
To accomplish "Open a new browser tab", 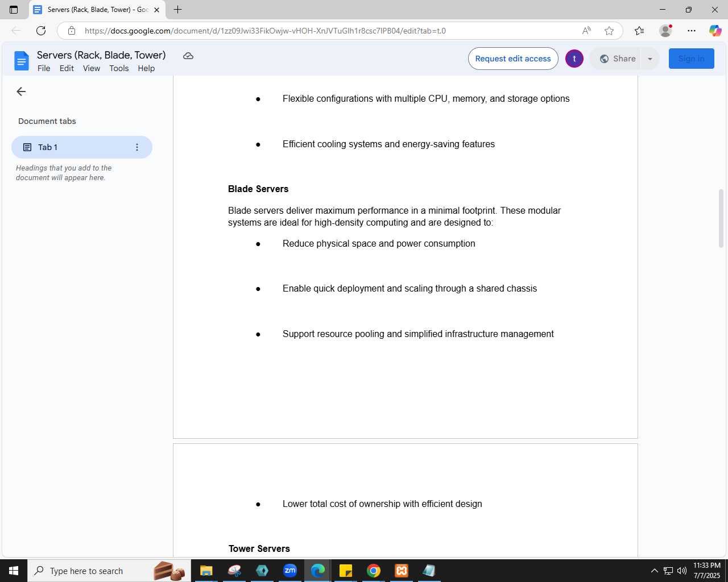I will [x=177, y=10].
